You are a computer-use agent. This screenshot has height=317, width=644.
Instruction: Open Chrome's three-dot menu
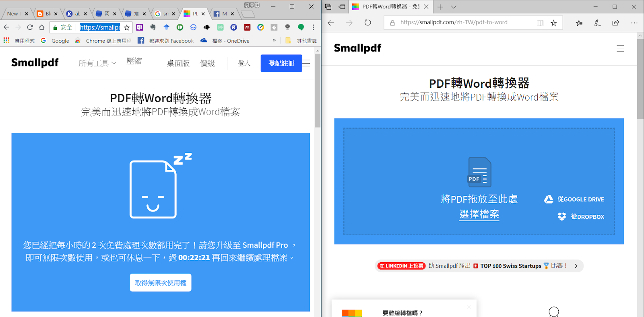click(x=313, y=27)
